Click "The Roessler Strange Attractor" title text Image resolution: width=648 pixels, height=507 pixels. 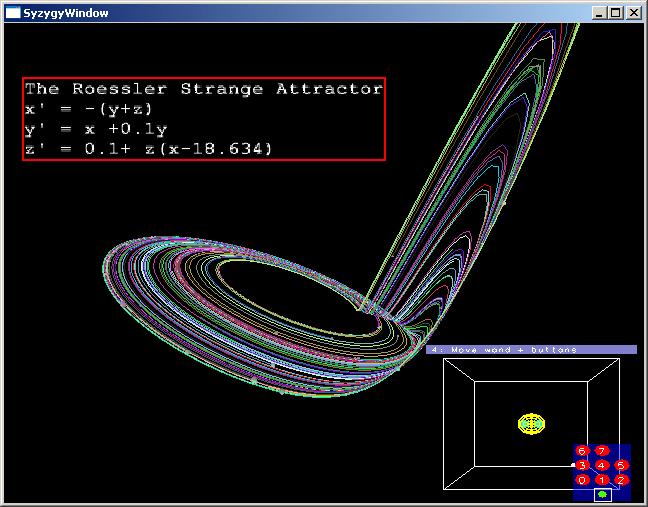[x=203, y=89]
